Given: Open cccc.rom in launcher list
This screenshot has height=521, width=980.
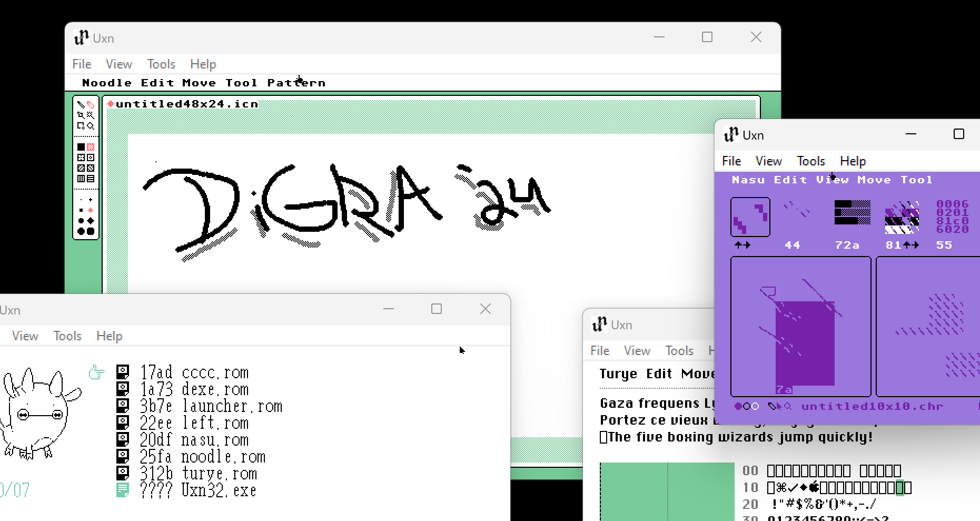Looking at the screenshot, I should tap(215, 372).
